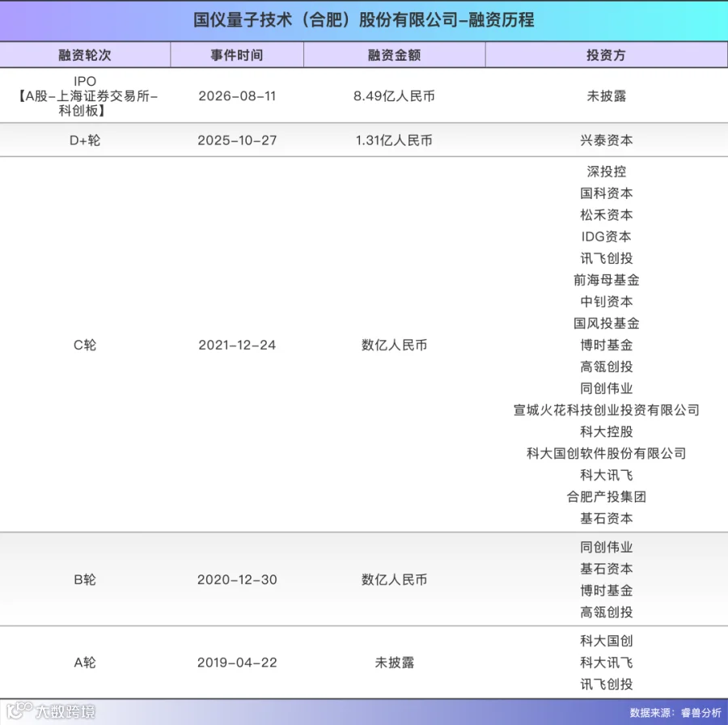The height and width of the screenshot is (725, 728).
Task: Click the 事件时间 column header
Action: point(237,55)
